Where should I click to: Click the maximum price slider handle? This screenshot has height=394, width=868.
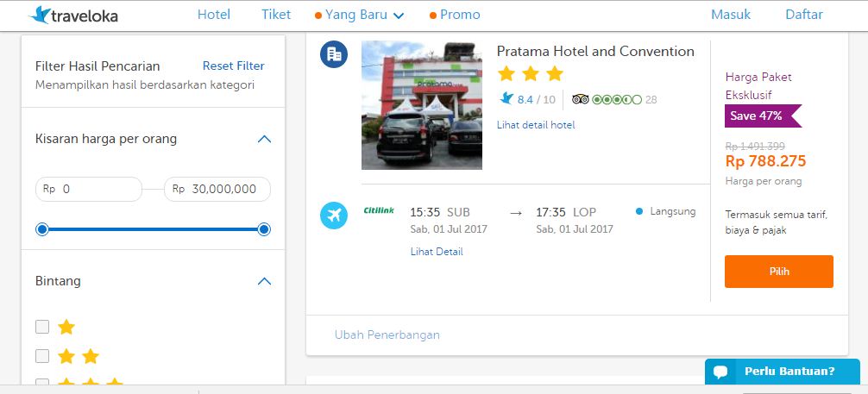(x=264, y=229)
